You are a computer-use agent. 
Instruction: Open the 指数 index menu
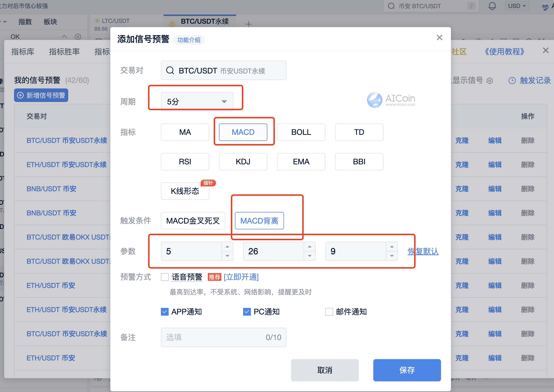25,22
